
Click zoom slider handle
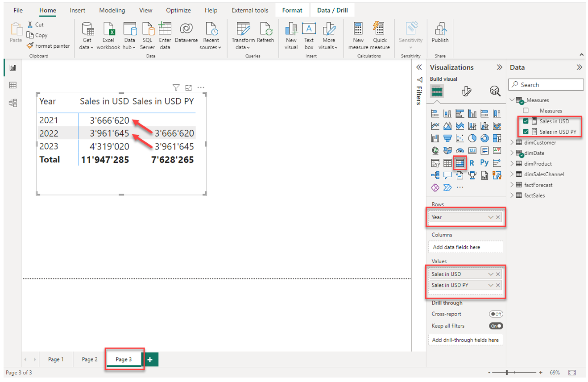pyautogui.click(x=506, y=372)
